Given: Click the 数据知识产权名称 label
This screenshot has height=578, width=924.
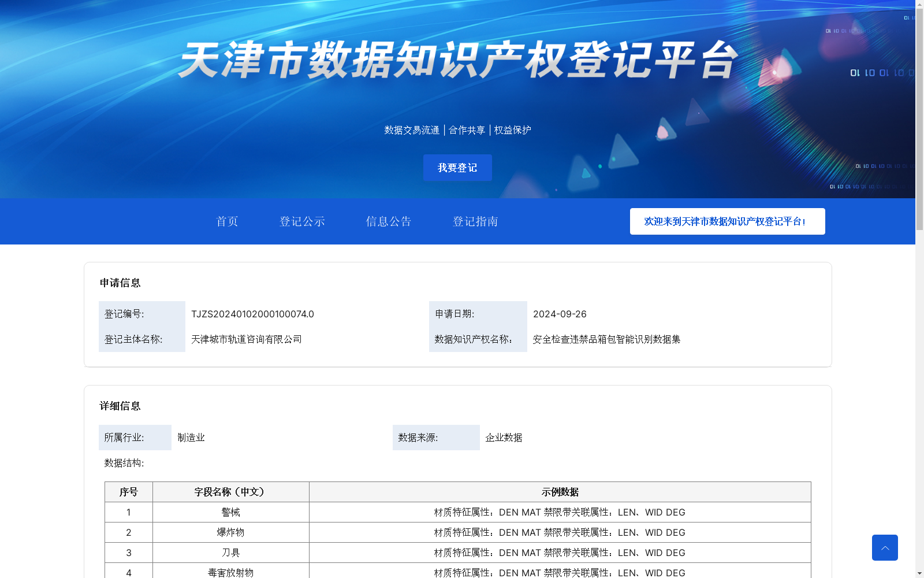Looking at the screenshot, I should 473,339.
